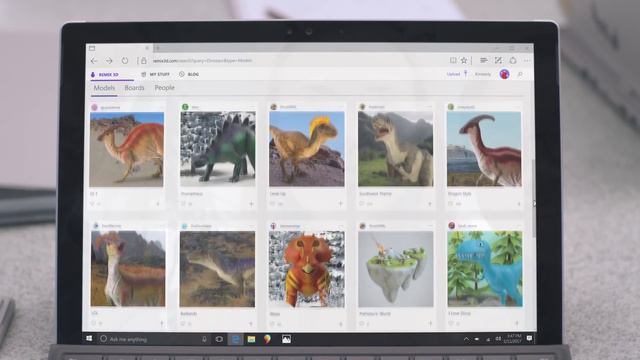This screenshot has width=640, height=360.
Task: Open the white dinosaur with mountains thumbnail
Action: [x=128, y=269]
